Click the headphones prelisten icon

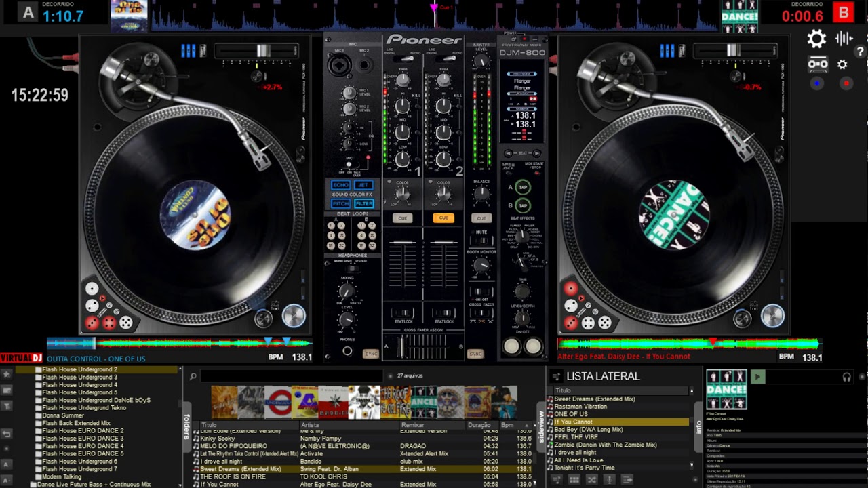[847, 377]
